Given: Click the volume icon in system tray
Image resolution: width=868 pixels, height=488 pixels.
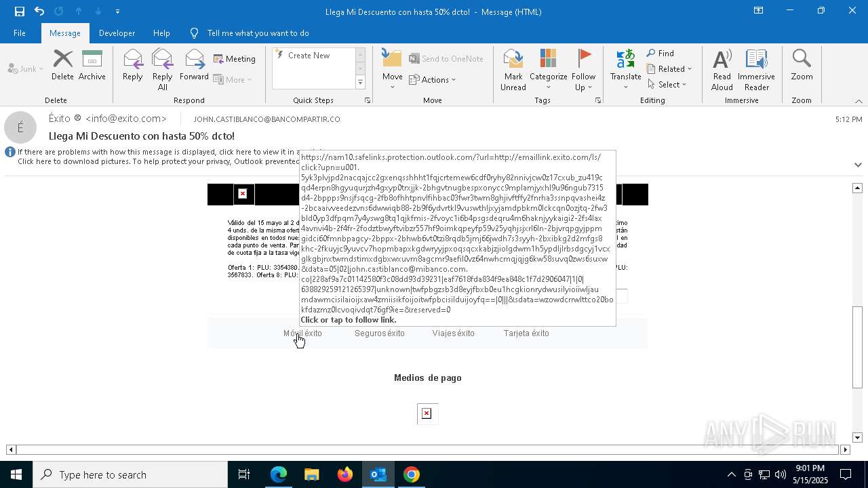Looking at the screenshot, I should (781, 474).
